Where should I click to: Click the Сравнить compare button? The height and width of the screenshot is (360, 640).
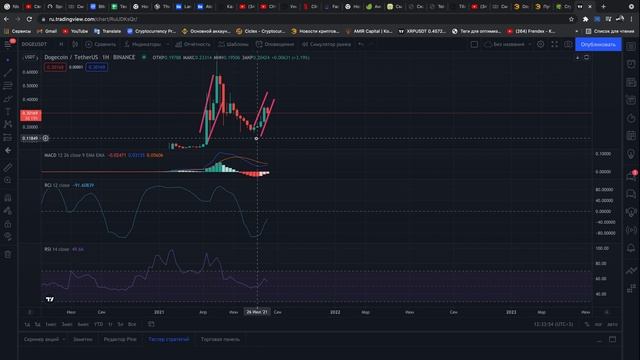100,44
